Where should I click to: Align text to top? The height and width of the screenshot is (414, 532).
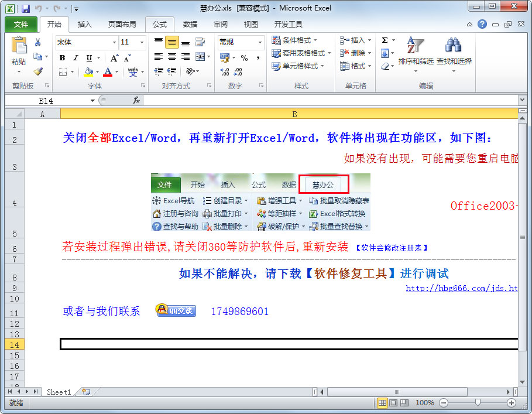(159, 42)
